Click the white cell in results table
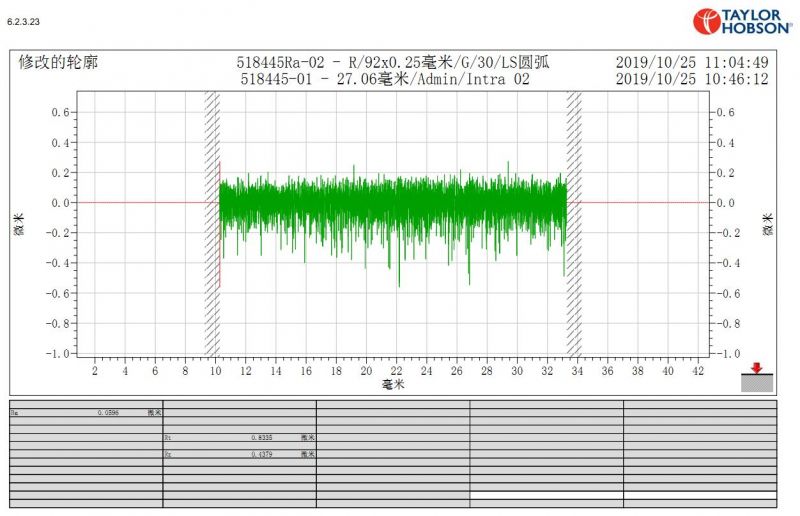800x516 pixels. point(546,495)
